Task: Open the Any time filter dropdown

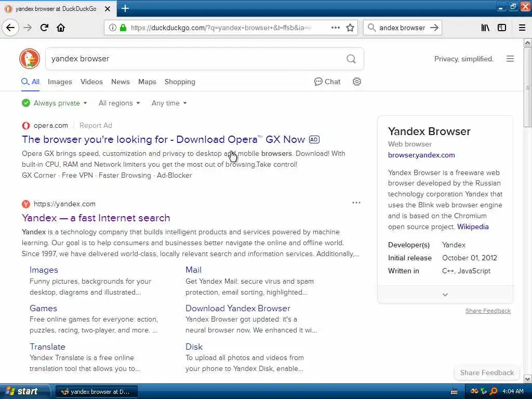Action: pyautogui.click(x=169, y=103)
